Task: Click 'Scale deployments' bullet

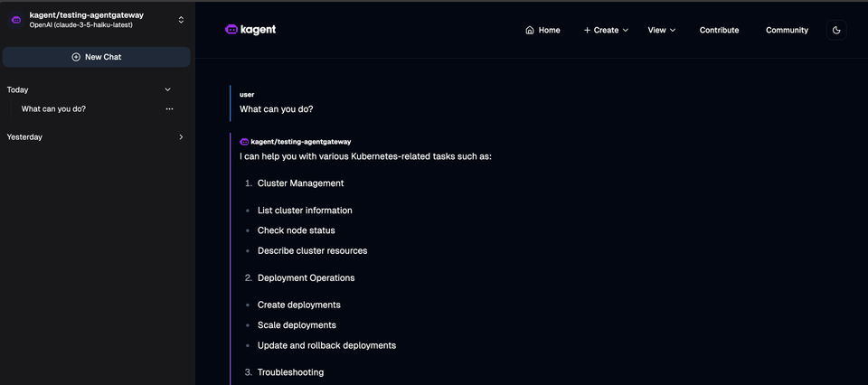Action: 297,324
